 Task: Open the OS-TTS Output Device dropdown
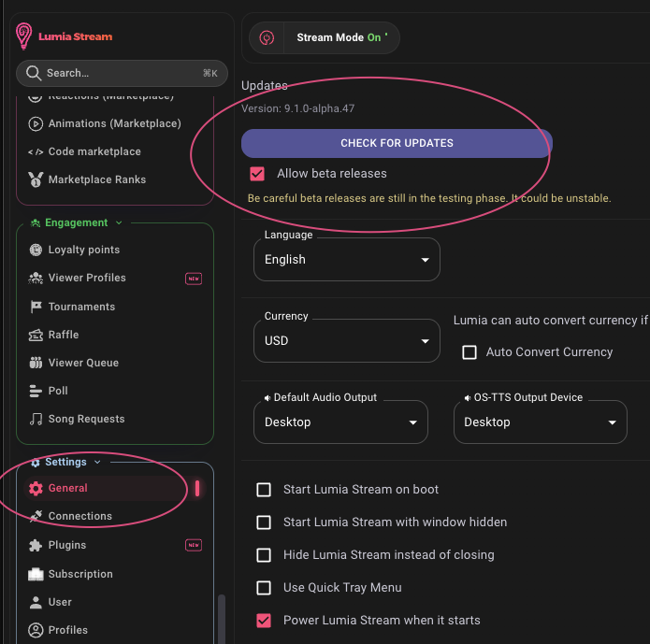(541, 422)
